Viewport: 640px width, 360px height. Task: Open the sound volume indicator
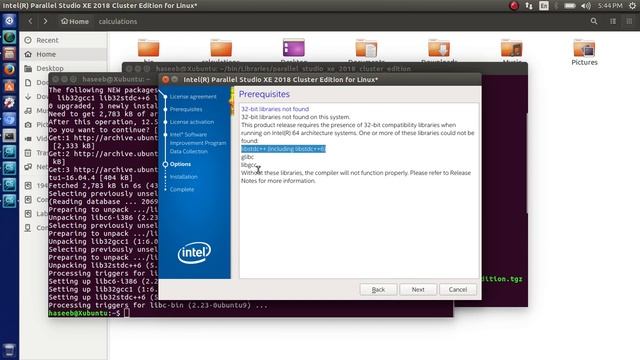coord(586,6)
